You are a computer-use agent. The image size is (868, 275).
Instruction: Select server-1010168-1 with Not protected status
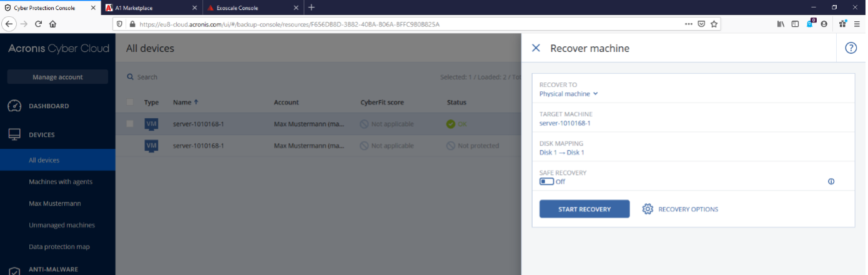(199, 146)
